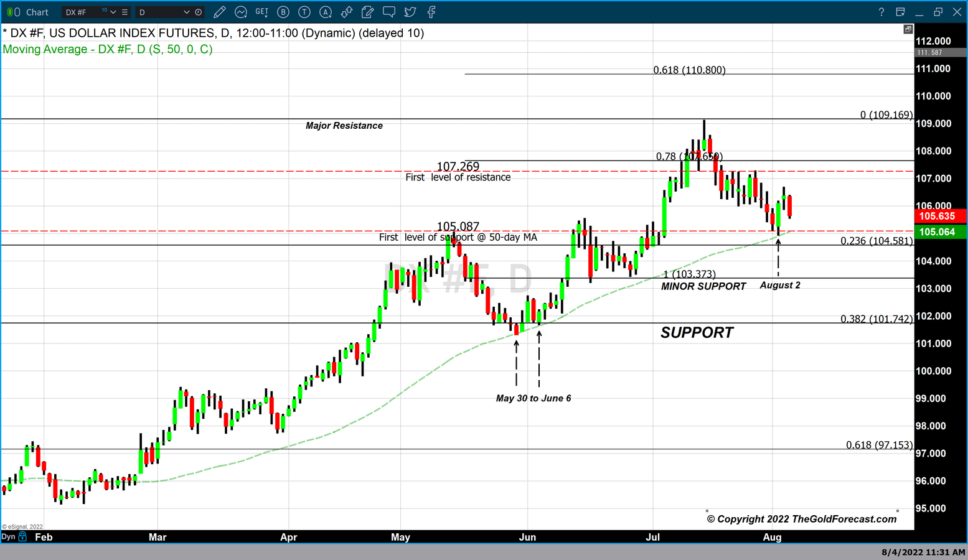Viewport: 968px width, 560px height.
Task: Toggle the pop-out icon above price axis
Action: (908, 29)
